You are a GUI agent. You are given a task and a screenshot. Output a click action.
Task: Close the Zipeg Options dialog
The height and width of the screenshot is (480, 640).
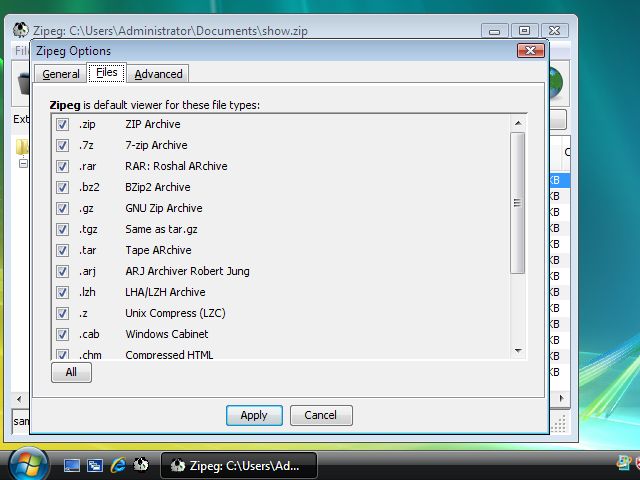[531, 51]
